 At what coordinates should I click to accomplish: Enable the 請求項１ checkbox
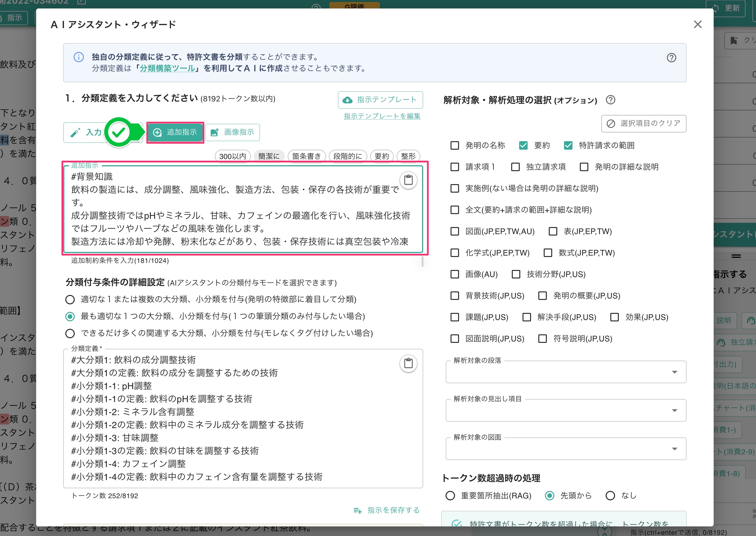(455, 167)
